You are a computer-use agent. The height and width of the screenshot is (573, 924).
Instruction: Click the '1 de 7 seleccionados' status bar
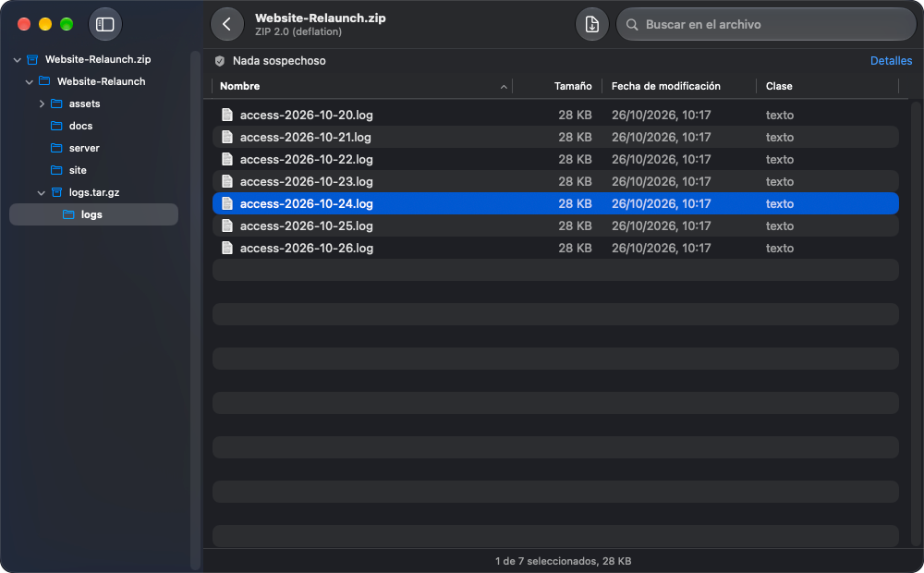point(564,561)
